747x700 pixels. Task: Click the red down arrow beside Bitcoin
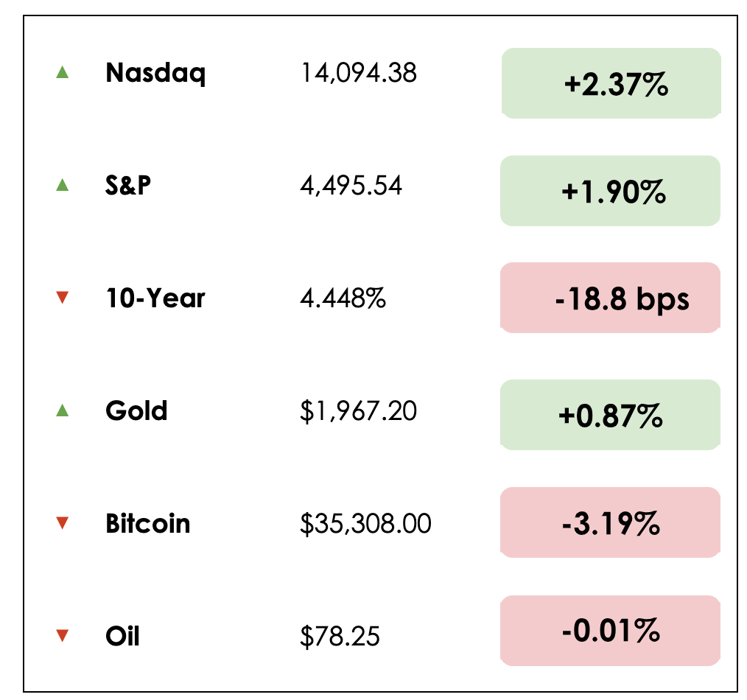click(x=63, y=523)
